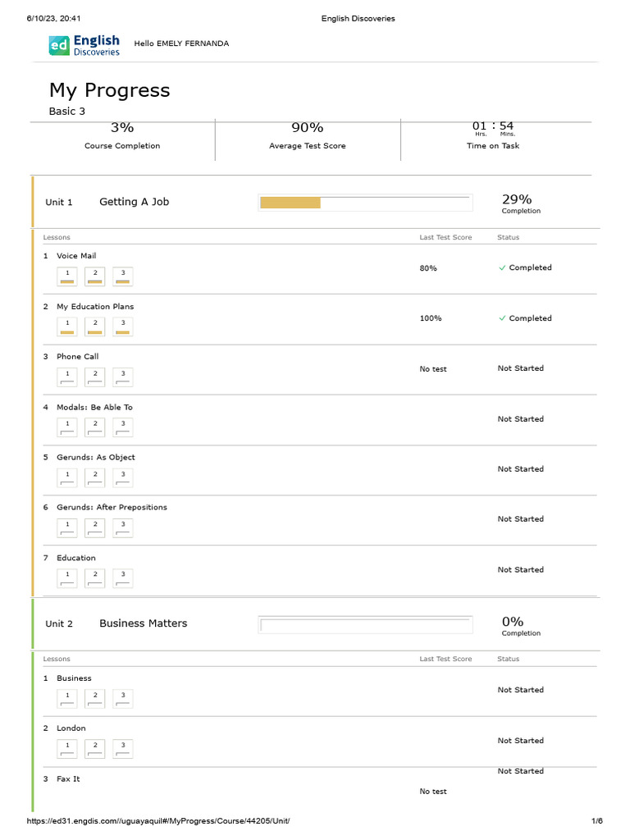This screenshot has width=630, height=840.
Task: Open step 2 of Gerunds: As Object
Action: 95,477
